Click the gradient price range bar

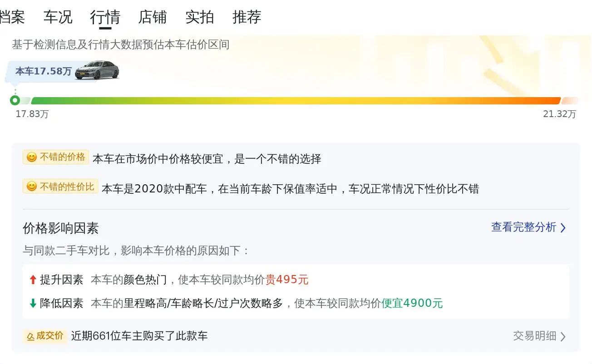point(296,101)
